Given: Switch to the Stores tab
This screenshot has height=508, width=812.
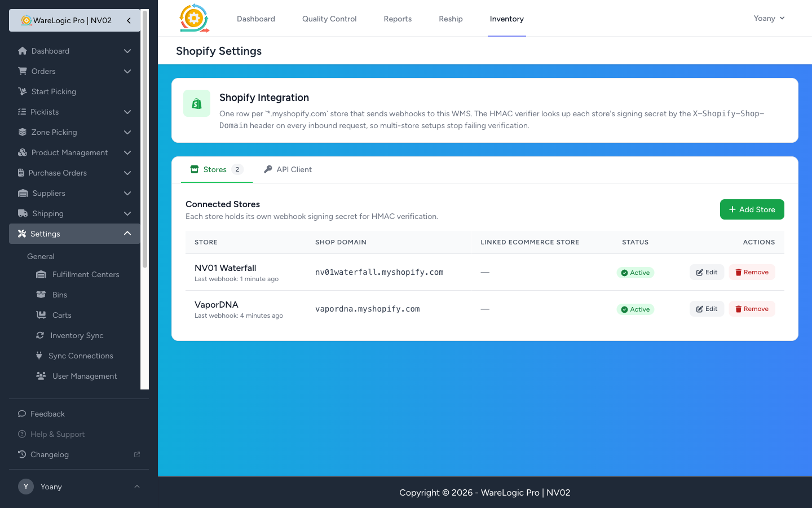Looking at the screenshot, I should click(217, 169).
